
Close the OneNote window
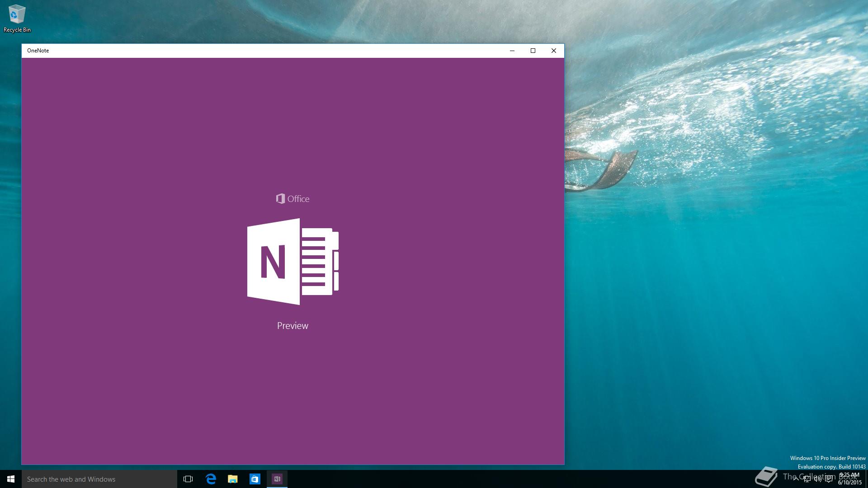[x=554, y=51]
